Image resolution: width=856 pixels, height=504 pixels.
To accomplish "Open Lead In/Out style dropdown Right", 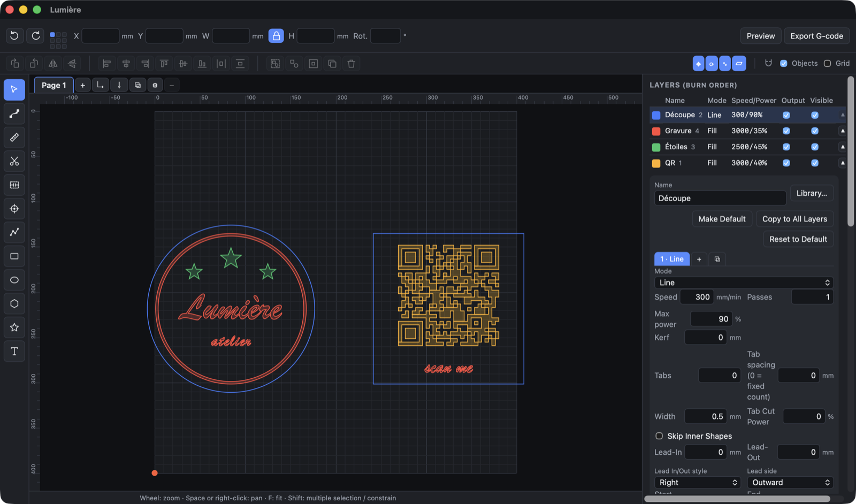I will point(698,483).
